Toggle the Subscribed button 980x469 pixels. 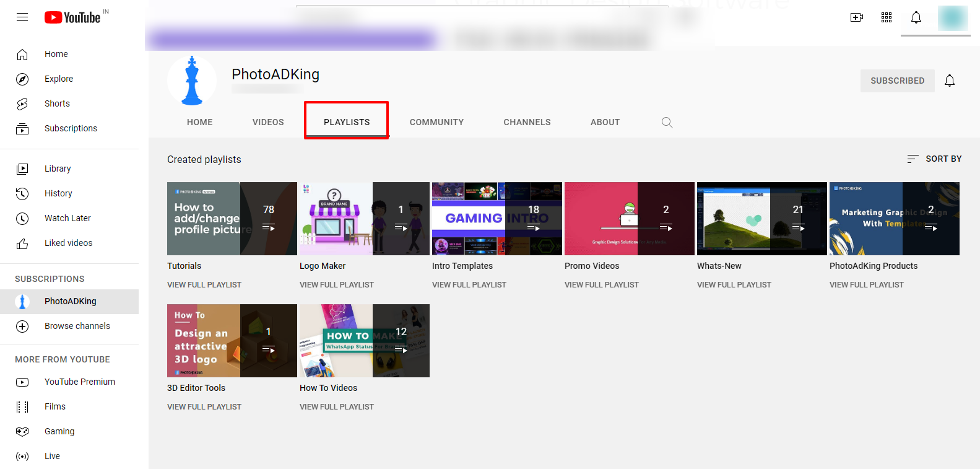(x=898, y=81)
